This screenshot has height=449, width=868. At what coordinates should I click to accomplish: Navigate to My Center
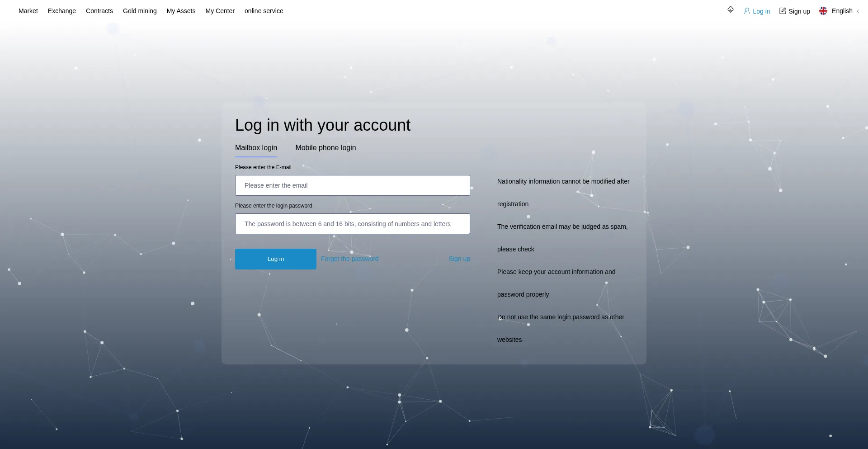point(220,11)
